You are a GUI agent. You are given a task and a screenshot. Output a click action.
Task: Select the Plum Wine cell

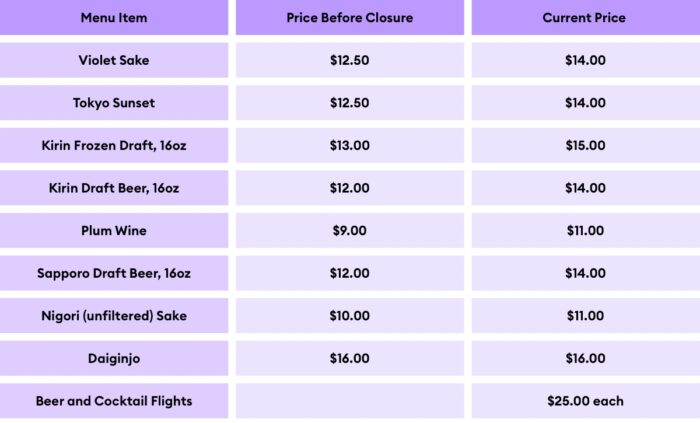[x=113, y=231]
